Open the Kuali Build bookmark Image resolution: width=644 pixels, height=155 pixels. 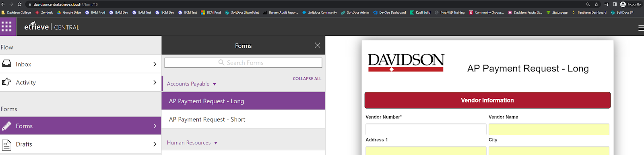[x=420, y=13]
